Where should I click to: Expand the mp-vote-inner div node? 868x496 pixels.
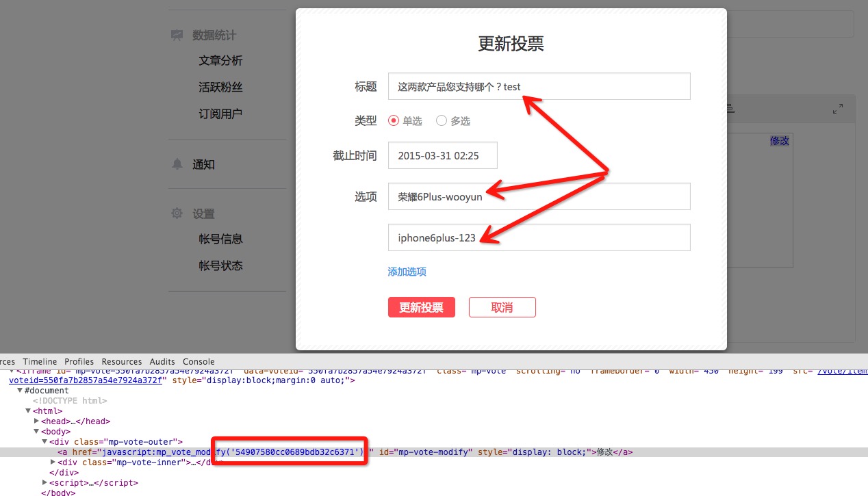pyautogui.click(x=53, y=462)
